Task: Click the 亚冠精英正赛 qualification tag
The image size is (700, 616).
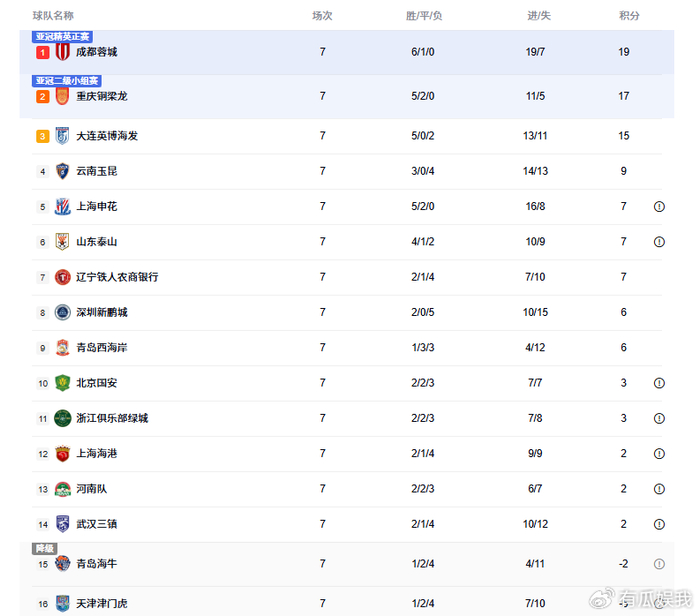Action: pyautogui.click(x=63, y=37)
